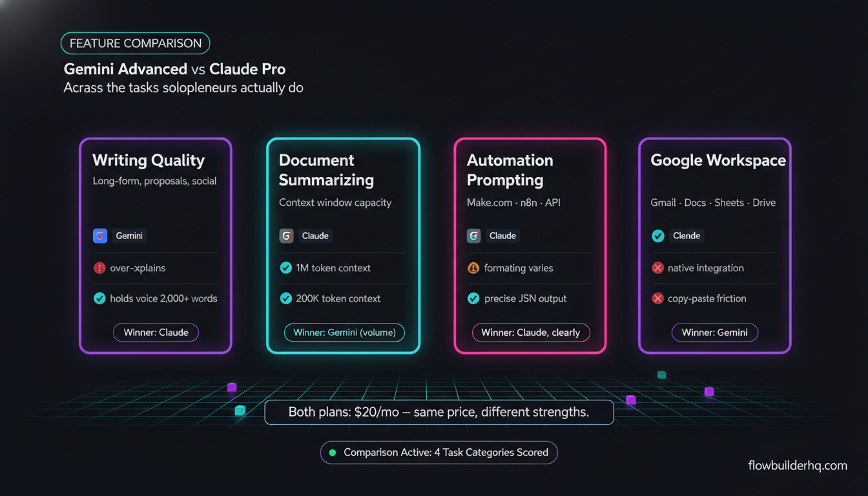Viewport: 868px width, 496px height.
Task: Click the G logo icon in Document Summarizing card
Action: pyautogui.click(x=286, y=236)
